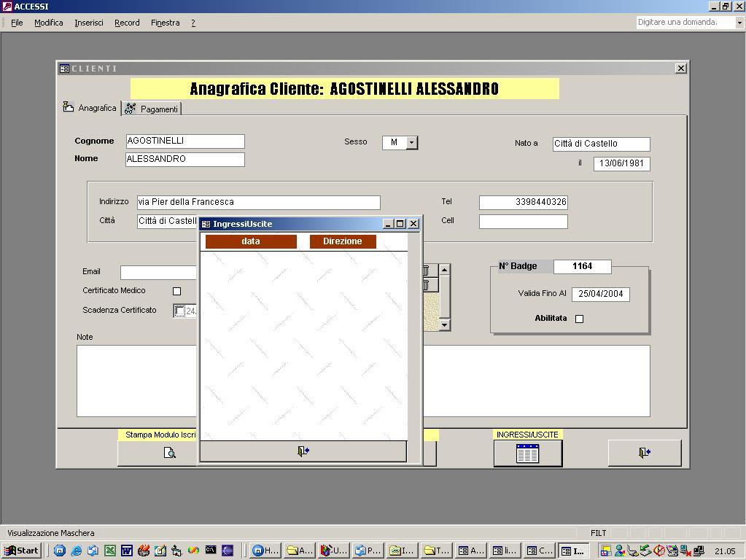Image resolution: width=746 pixels, height=560 pixels.
Task: Switch to the 'U...' taskbar button
Action: [334, 551]
